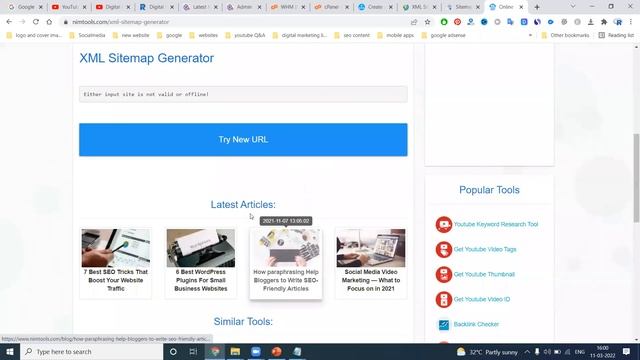Click the share page icon in address bar
This screenshot has height=360, width=640.
point(414,22)
